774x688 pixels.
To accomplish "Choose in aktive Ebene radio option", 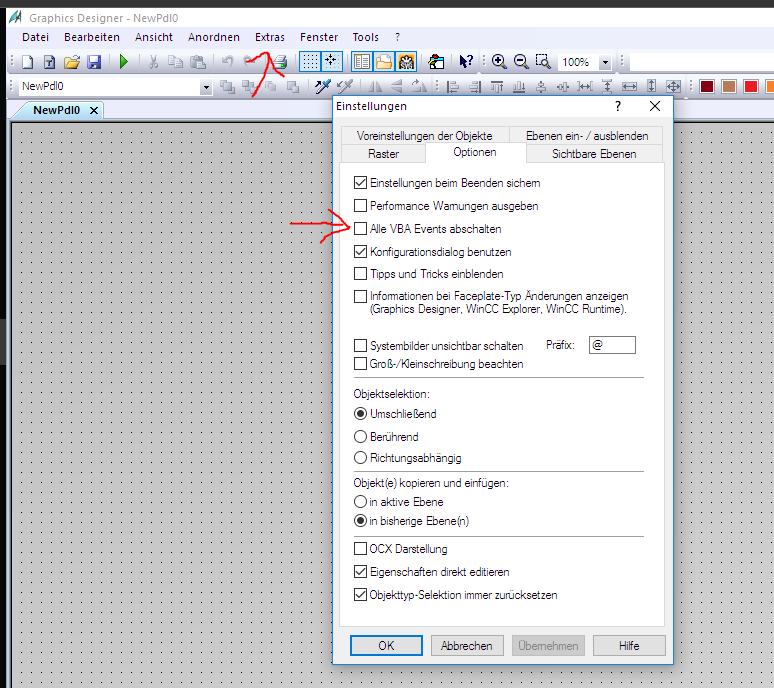I will point(360,502).
